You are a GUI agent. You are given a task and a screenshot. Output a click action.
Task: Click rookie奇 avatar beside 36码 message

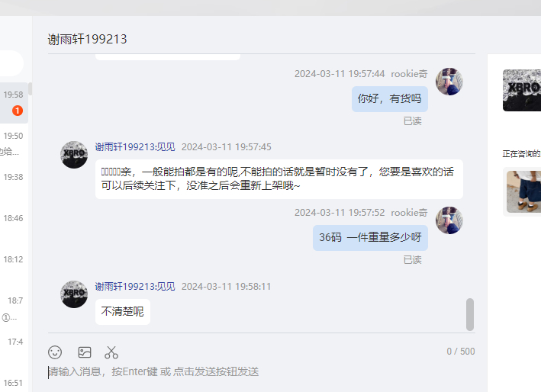click(x=449, y=220)
